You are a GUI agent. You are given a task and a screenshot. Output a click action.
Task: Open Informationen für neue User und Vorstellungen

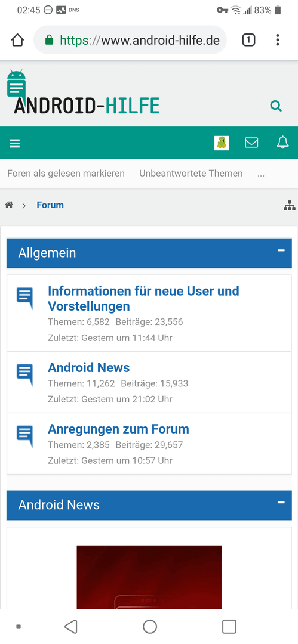click(144, 299)
